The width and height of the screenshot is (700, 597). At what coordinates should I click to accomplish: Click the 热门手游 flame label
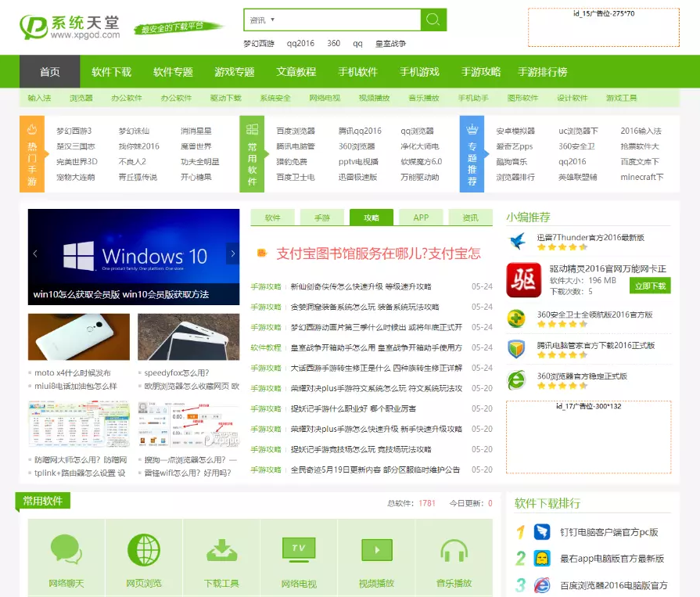pyautogui.click(x=32, y=154)
